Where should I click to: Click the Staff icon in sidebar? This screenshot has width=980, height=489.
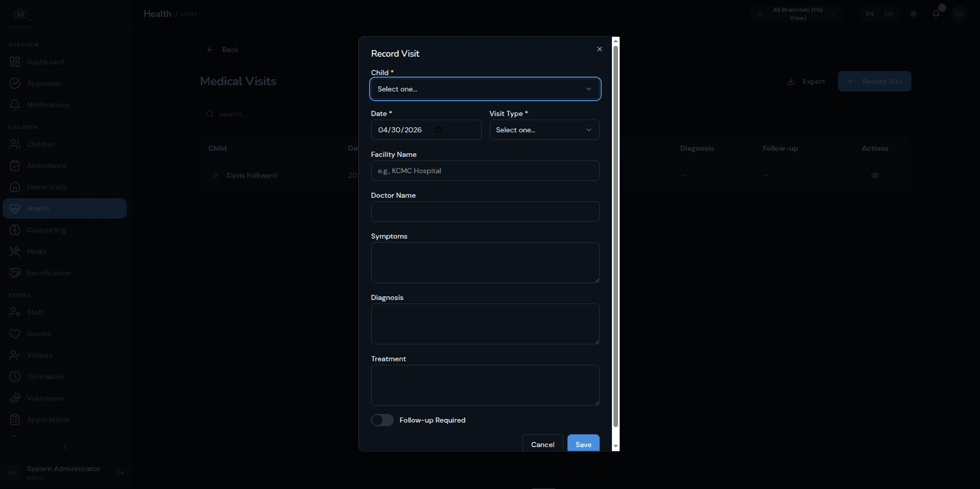point(15,312)
